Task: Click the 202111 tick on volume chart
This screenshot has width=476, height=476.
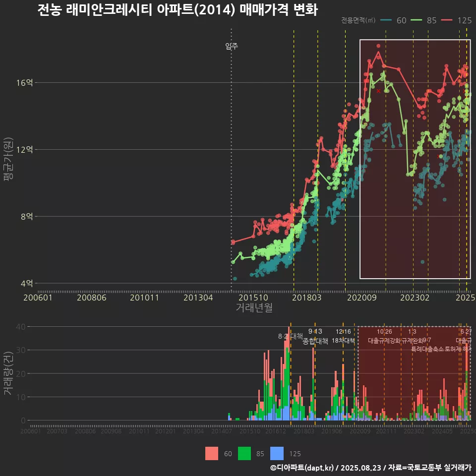Action: pos(386,431)
